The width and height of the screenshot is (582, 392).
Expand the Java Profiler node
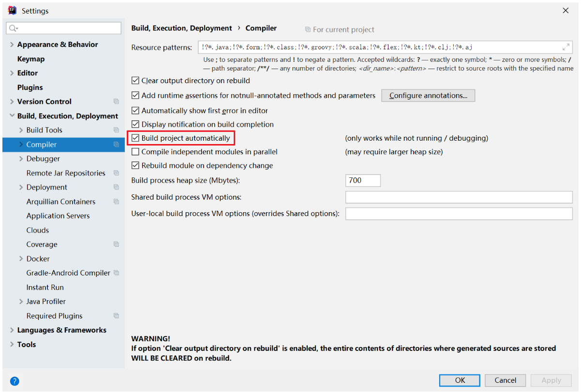21,302
